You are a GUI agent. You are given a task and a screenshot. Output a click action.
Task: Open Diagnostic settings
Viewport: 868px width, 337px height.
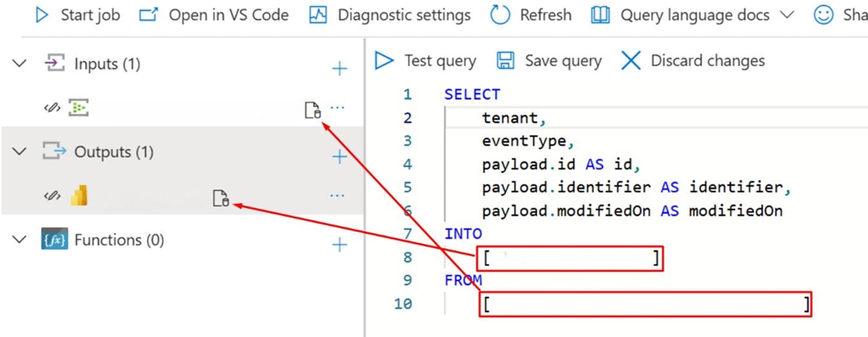(389, 15)
